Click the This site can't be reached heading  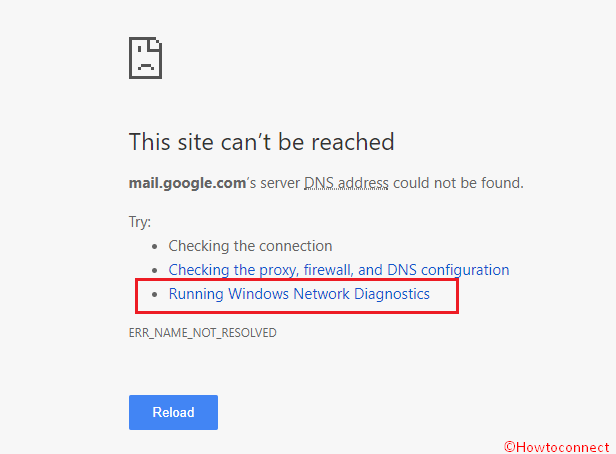click(262, 142)
